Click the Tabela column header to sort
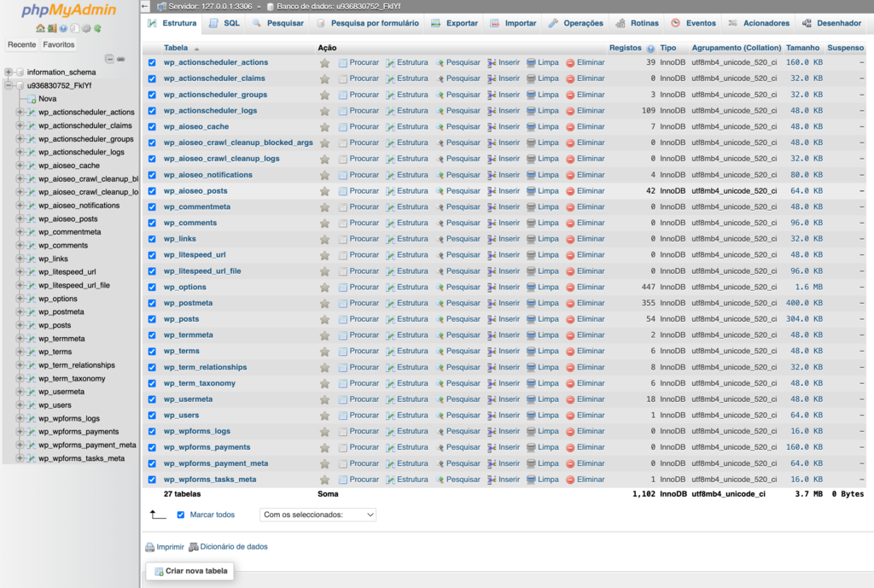This screenshot has height=588, width=874. tap(176, 49)
